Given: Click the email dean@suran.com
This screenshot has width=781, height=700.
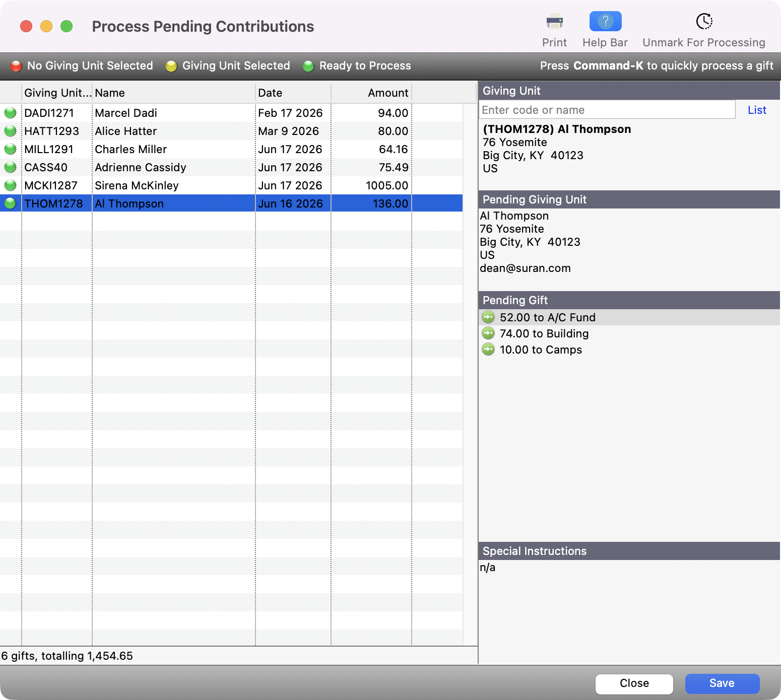Looking at the screenshot, I should 525,268.
